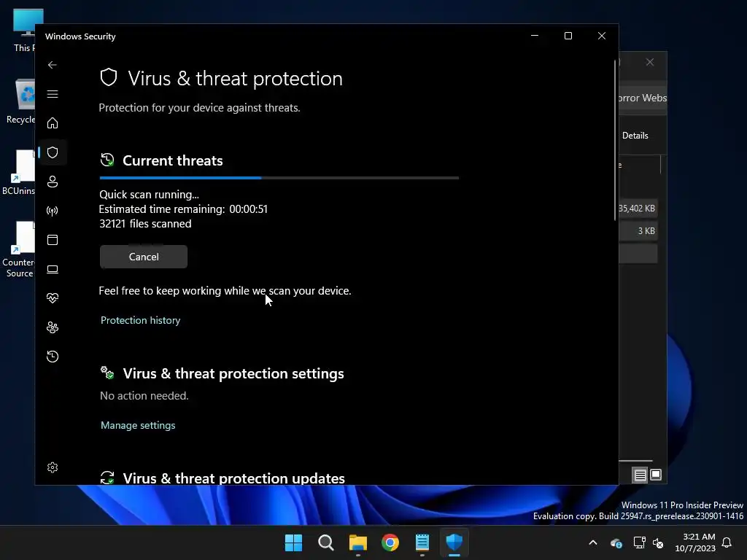Screen dimensions: 747x560
Task: Click Virus & threat protection settings gear icon
Action: tap(107, 373)
